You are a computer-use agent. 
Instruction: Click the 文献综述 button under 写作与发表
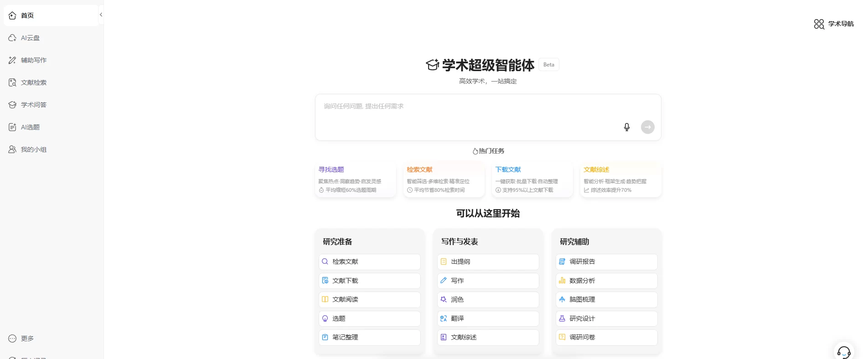(488, 338)
